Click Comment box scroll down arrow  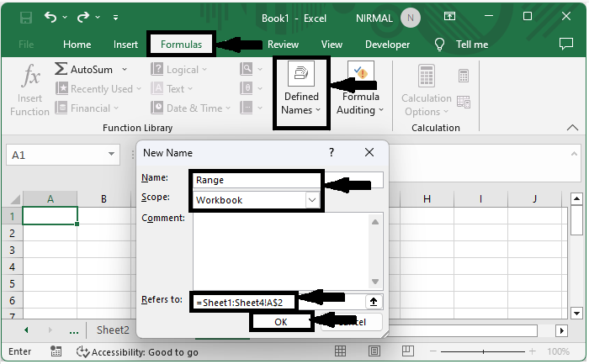[375, 282]
